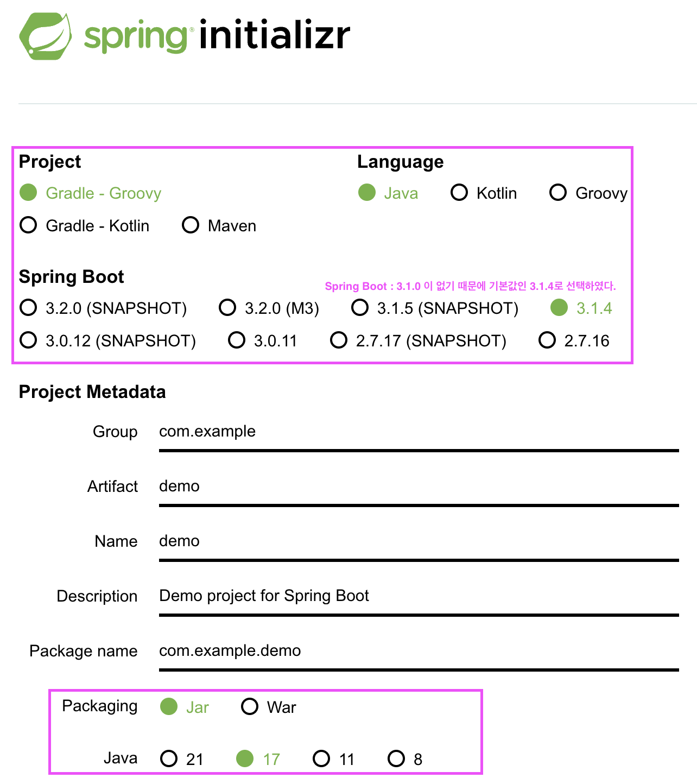This screenshot has width=697, height=784.
Task: Click the Package name input field
Action: 419,652
